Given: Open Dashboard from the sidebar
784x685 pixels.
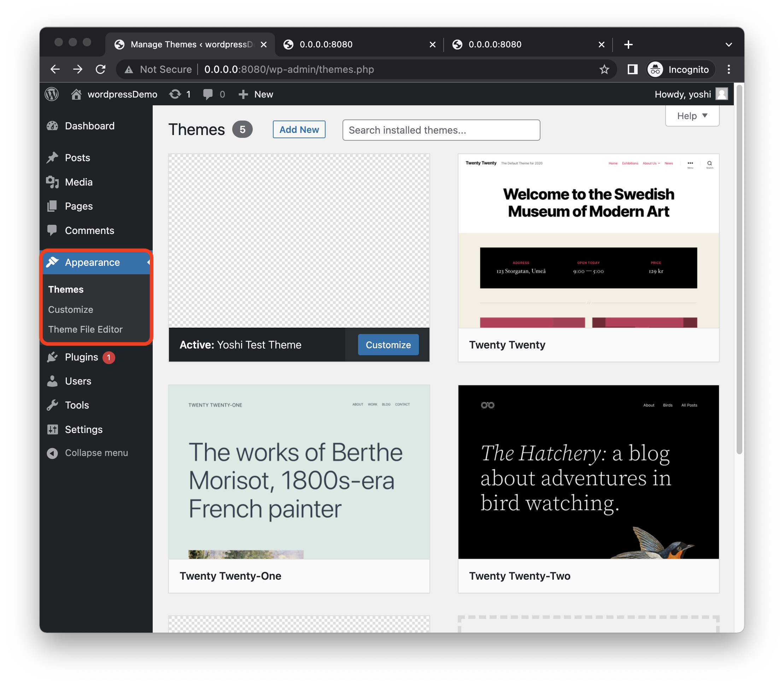Looking at the screenshot, I should pyautogui.click(x=89, y=126).
